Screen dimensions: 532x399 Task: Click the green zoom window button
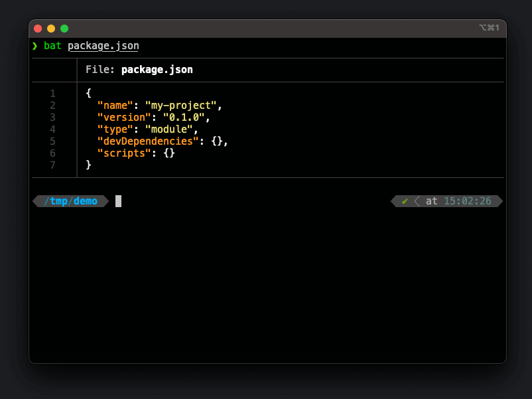tap(64, 29)
